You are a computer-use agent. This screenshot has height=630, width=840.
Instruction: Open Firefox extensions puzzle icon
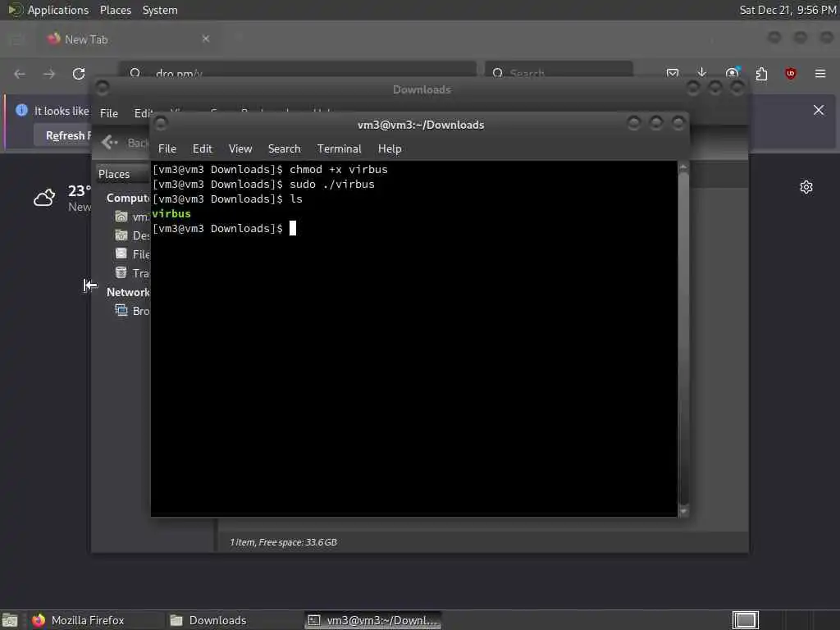click(x=761, y=73)
